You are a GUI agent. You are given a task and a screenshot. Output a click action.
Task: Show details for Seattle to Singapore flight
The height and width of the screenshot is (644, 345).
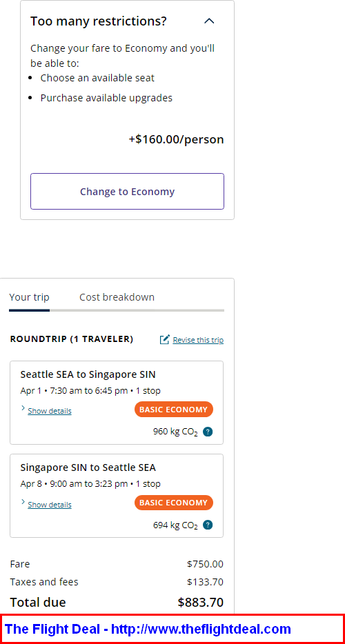click(x=50, y=411)
